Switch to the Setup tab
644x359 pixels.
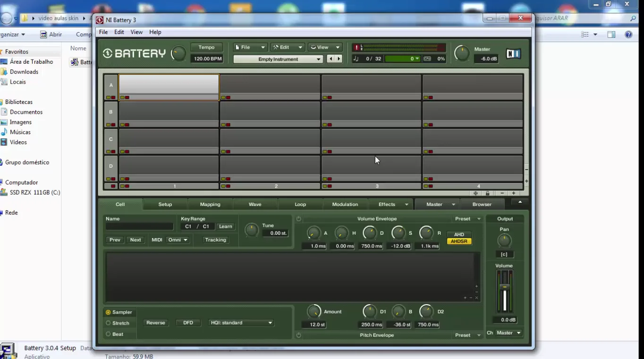[165, 205]
